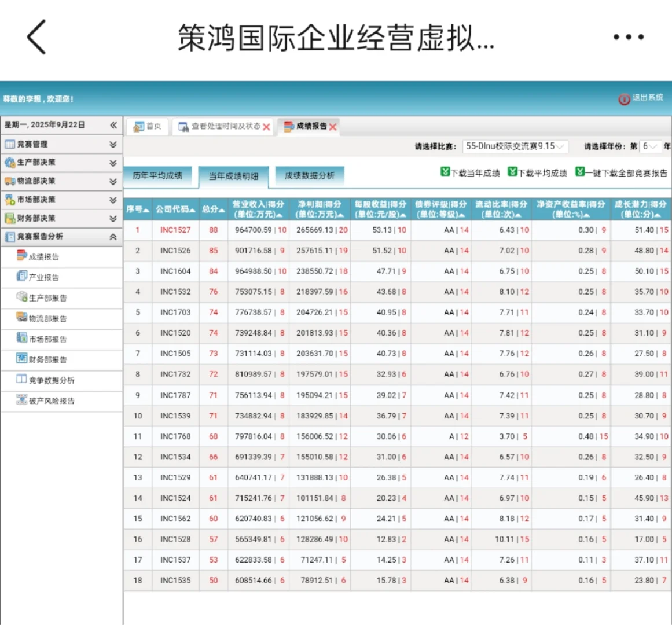The width and height of the screenshot is (672, 625).
Task: Sort by 序号 column header
Action: coord(138,209)
